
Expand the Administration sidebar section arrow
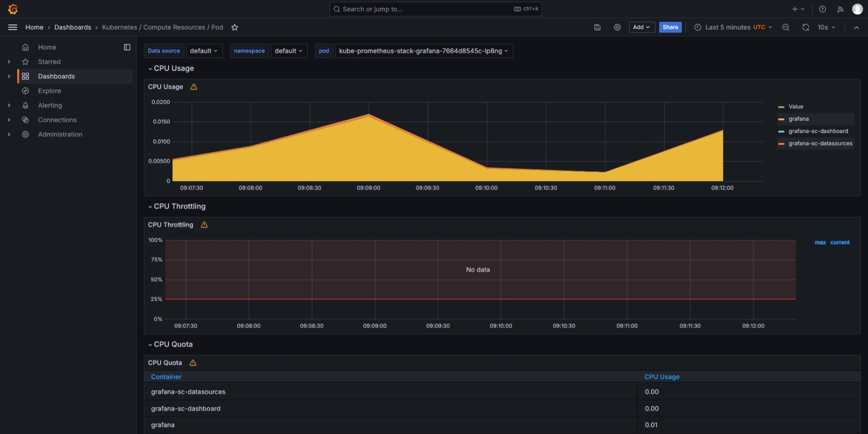pos(9,134)
